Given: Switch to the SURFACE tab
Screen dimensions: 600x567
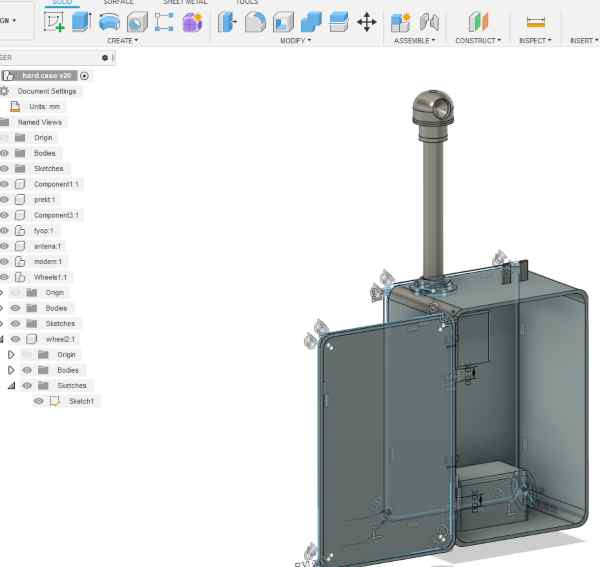Looking at the screenshot, I should [118, 2].
